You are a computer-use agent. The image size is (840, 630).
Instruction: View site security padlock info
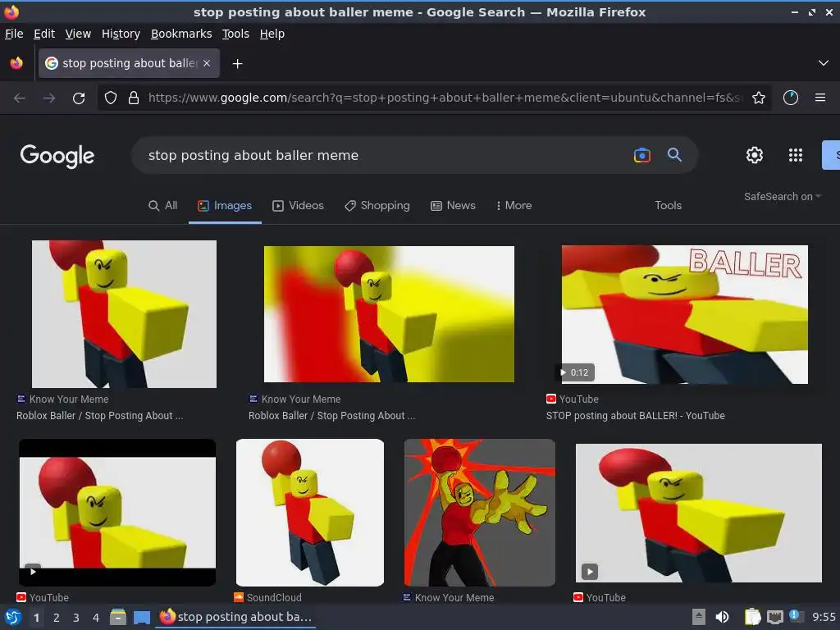click(x=134, y=98)
